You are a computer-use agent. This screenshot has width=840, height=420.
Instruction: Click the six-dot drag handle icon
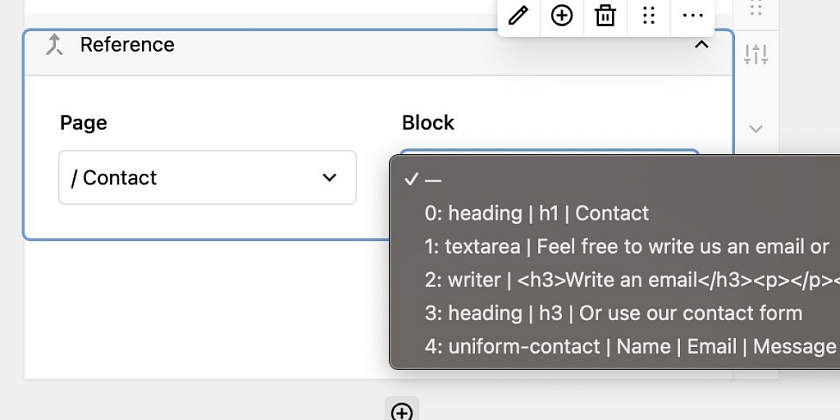point(649,16)
